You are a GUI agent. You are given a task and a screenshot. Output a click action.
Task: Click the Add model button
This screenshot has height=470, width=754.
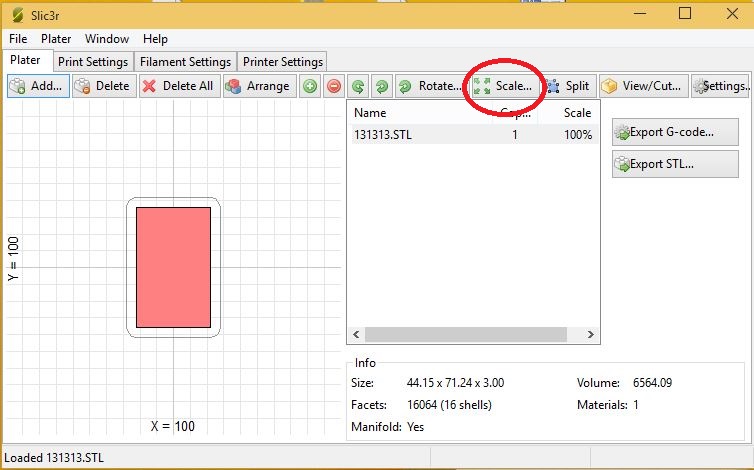point(36,86)
